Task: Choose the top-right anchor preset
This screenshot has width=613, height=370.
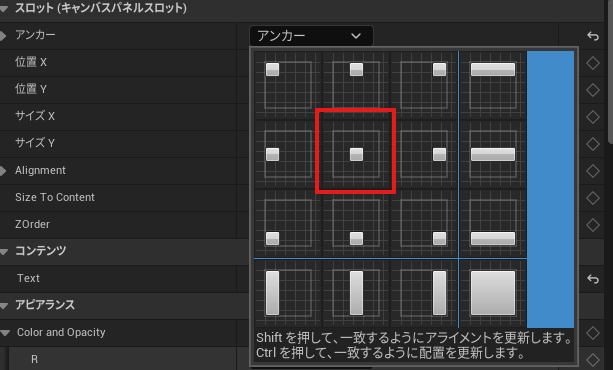Action: tap(424, 85)
